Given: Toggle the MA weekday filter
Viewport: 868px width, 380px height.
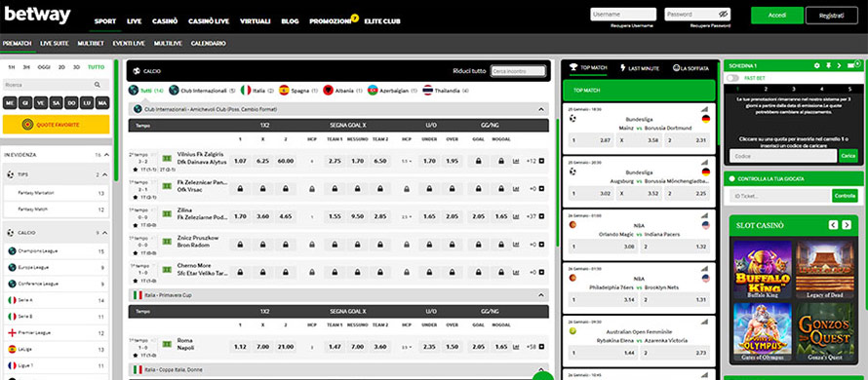Looking at the screenshot, I should coord(101,103).
